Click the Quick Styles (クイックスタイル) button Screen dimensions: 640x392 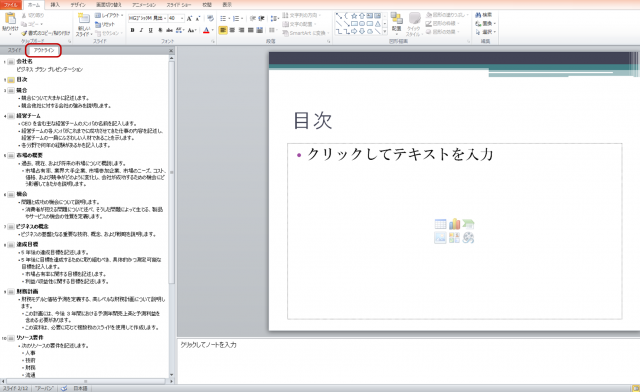click(414, 23)
